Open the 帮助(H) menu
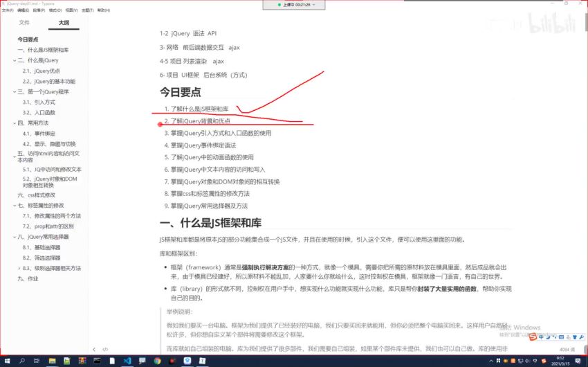Screen dimensions: 588x367 [x=104, y=10]
